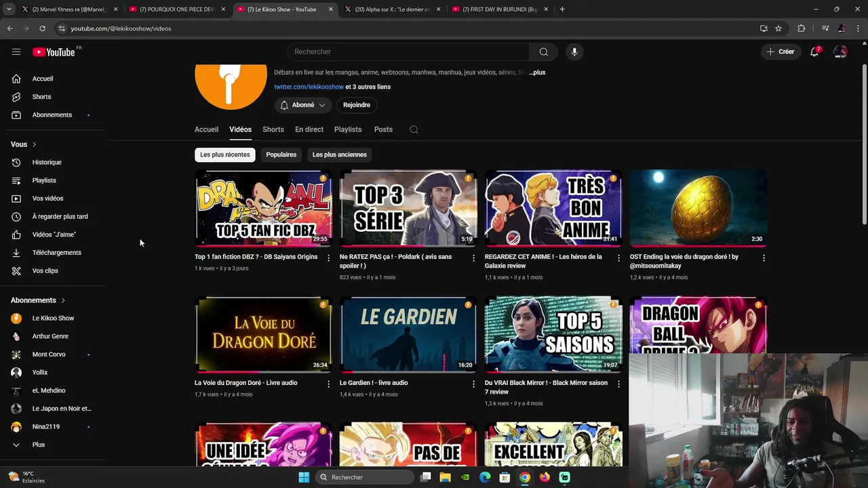The height and width of the screenshot is (488, 868).
Task: Select Les plus anciennes filter chip
Action: point(340,155)
